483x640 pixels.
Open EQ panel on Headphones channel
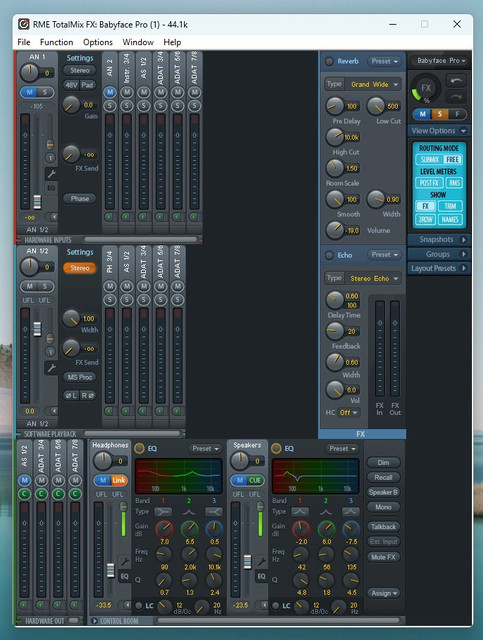pyautogui.click(x=125, y=576)
